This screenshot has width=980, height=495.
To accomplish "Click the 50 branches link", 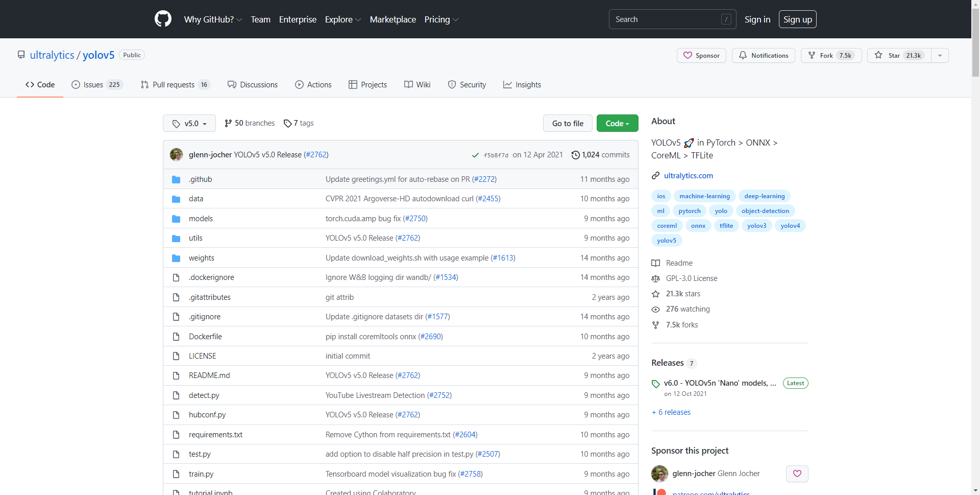I will click(249, 123).
